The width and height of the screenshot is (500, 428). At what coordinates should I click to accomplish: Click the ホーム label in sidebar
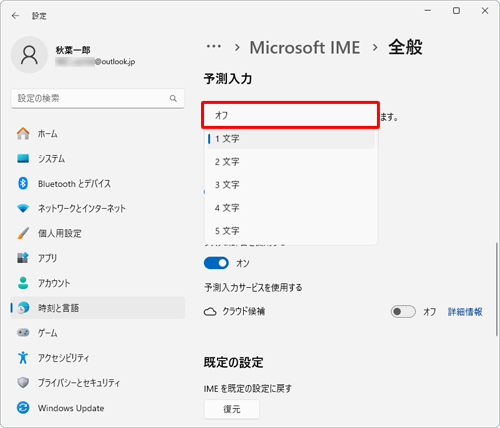coord(47,134)
